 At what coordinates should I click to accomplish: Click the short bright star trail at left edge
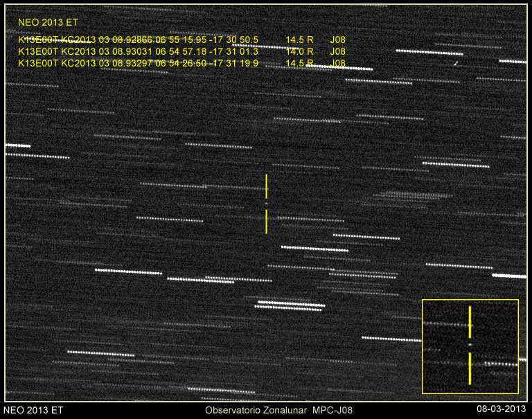pos(18,145)
